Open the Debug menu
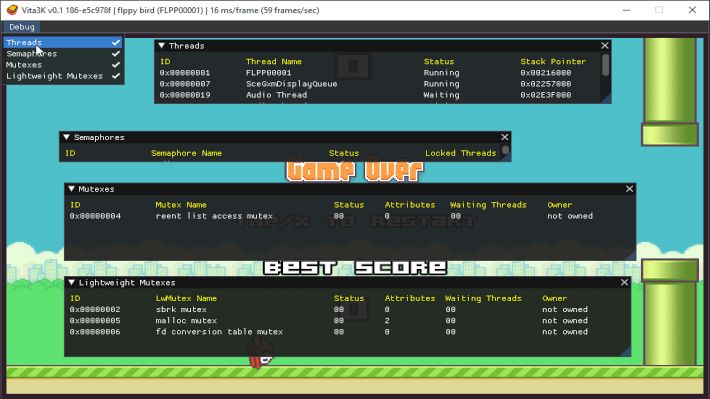Image resolution: width=710 pixels, height=399 pixels. click(x=22, y=27)
